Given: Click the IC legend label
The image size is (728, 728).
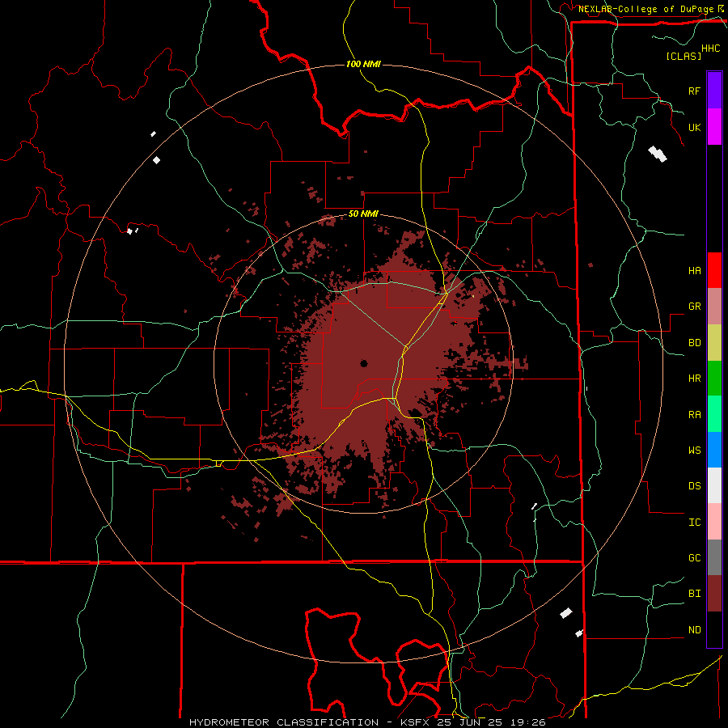Looking at the screenshot, I should pos(694,523).
